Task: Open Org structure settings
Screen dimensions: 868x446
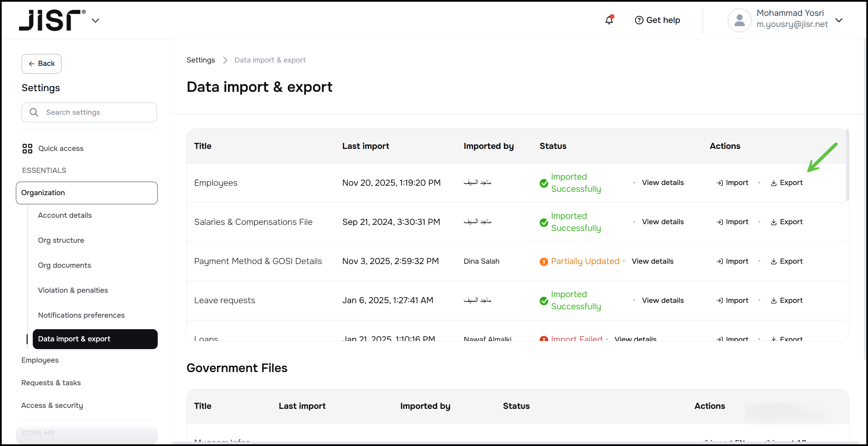Action: click(61, 240)
